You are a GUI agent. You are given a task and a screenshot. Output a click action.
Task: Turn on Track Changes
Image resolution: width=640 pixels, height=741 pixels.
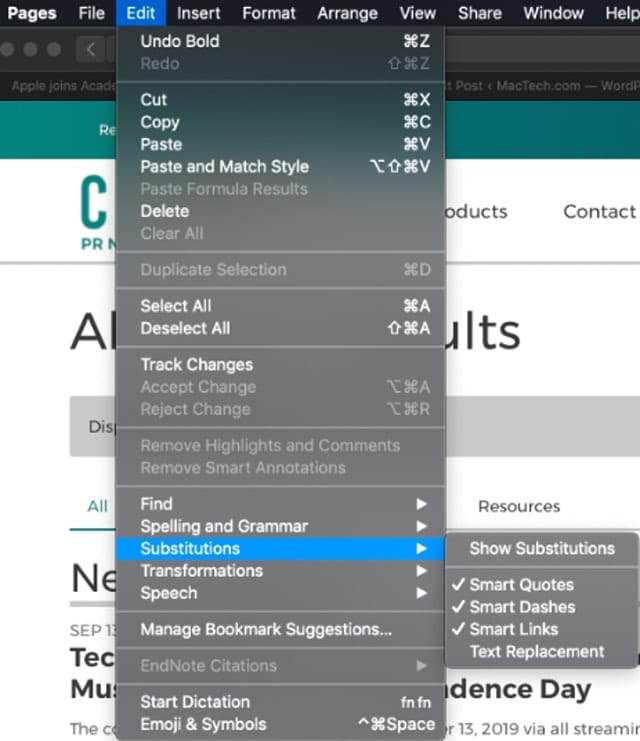pyautogui.click(x=196, y=365)
